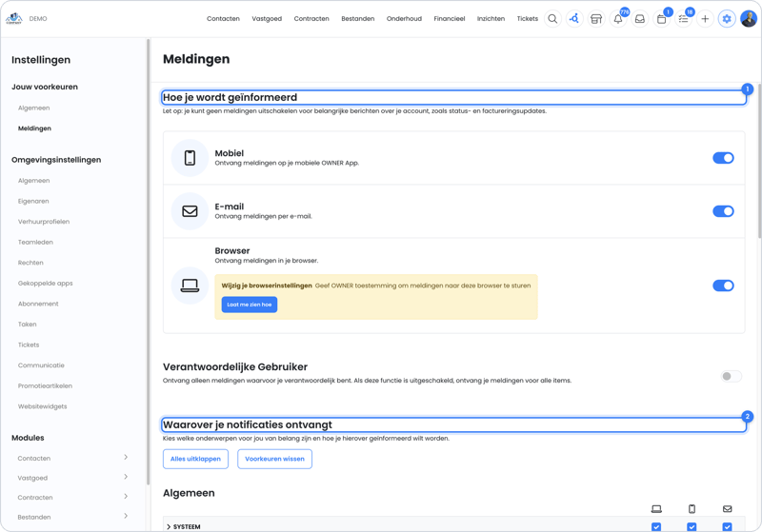Click the Voorkeuren wissen button

(274, 459)
